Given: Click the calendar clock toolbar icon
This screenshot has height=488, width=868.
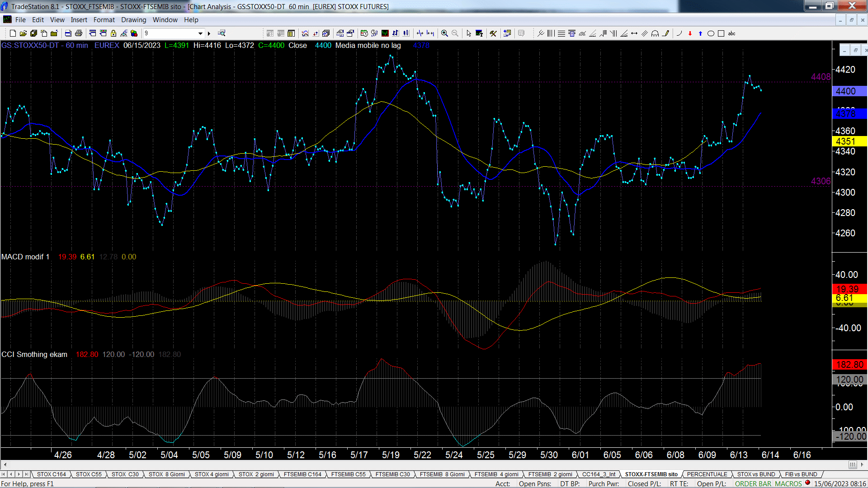Looking at the screenshot, I should pos(364,33).
